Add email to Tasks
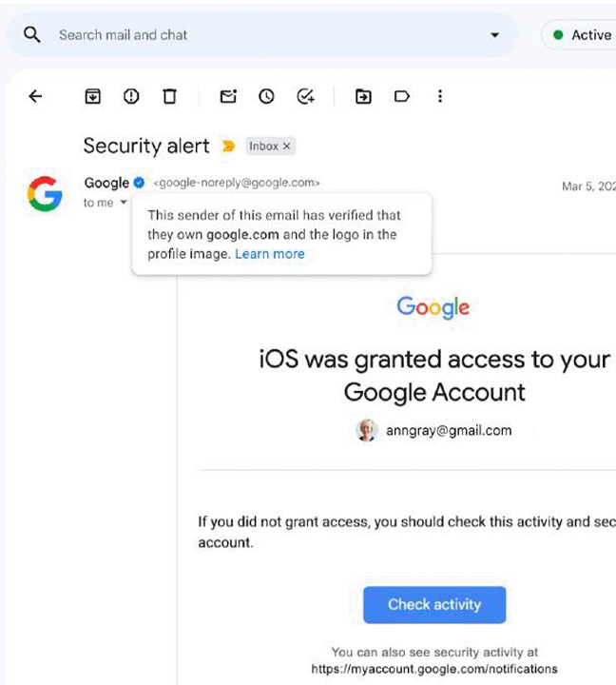 pos(305,96)
